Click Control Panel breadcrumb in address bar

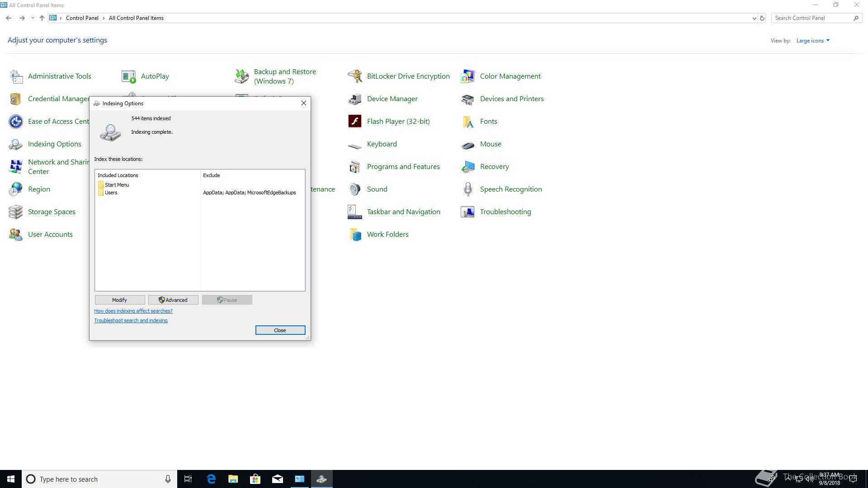82,18
